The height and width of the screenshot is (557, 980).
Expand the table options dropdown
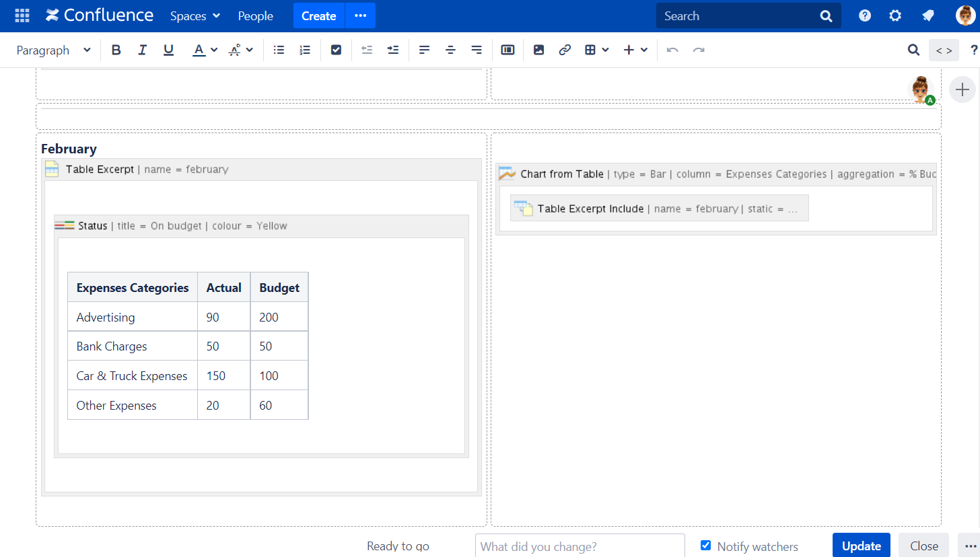pos(596,50)
